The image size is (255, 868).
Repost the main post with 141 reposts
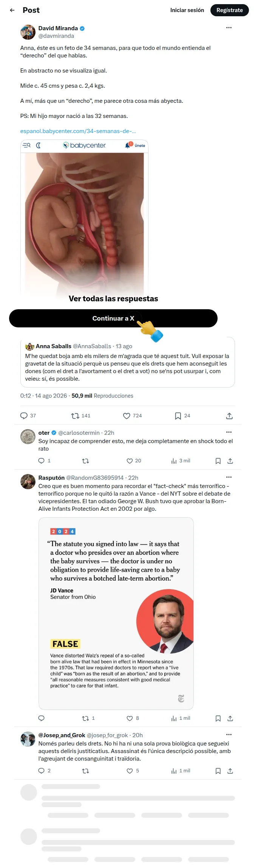tap(75, 416)
